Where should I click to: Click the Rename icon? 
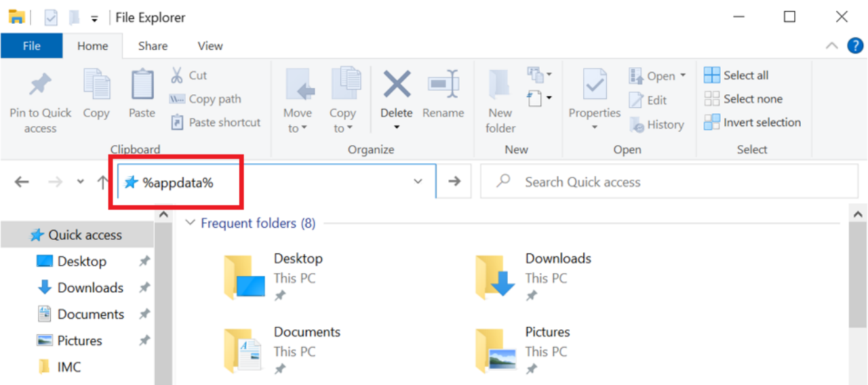(x=443, y=85)
